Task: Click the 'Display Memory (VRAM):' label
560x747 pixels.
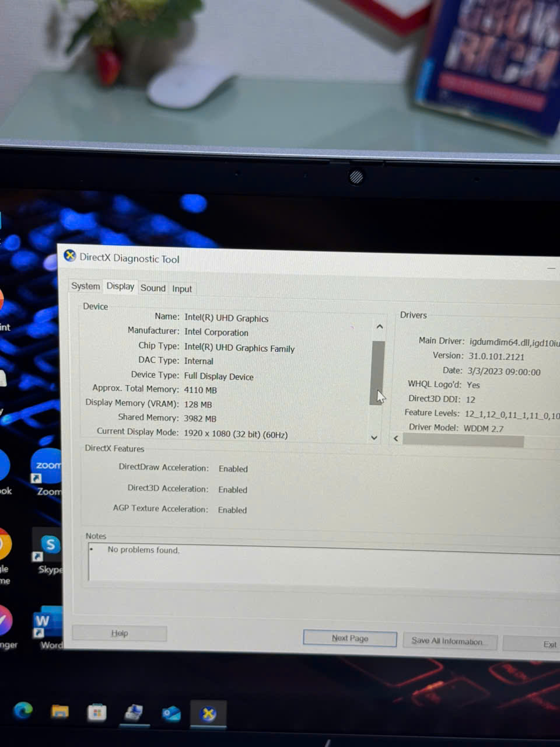Action: pos(132,403)
